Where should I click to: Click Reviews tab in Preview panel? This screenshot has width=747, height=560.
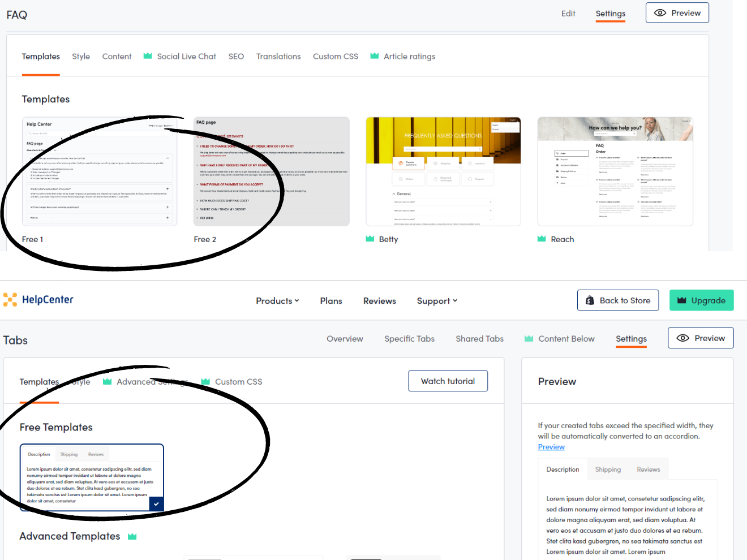(x=649, y=469)
